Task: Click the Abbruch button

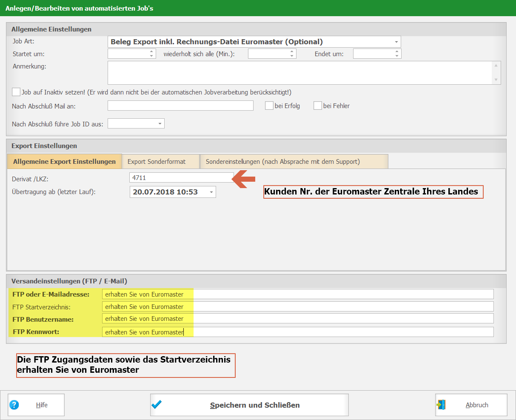Action: coord(471,405)
